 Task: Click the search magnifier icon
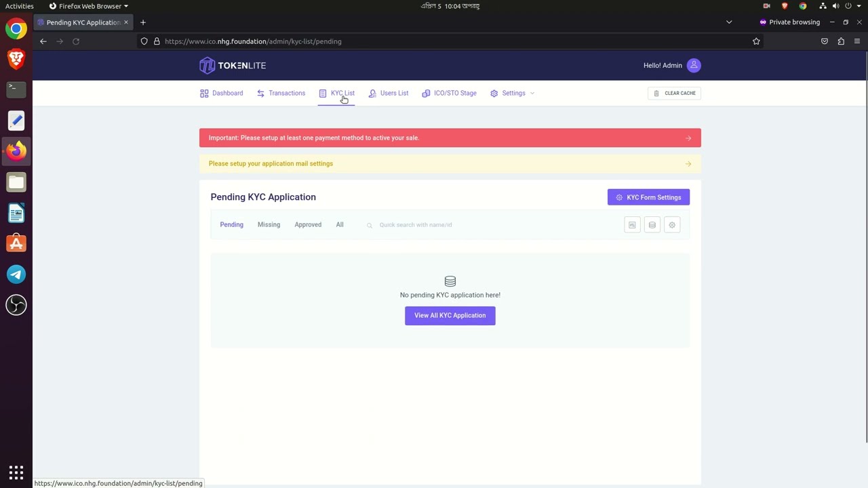(370, 225)
